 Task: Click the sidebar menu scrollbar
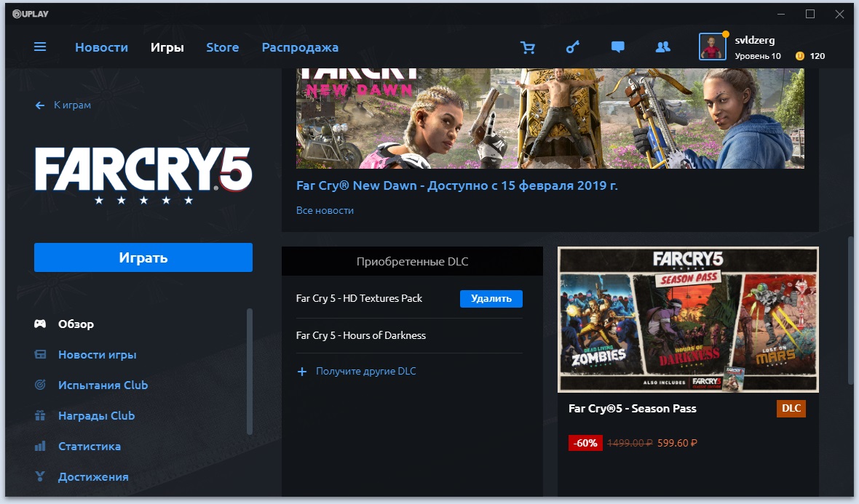coord(250,372)
